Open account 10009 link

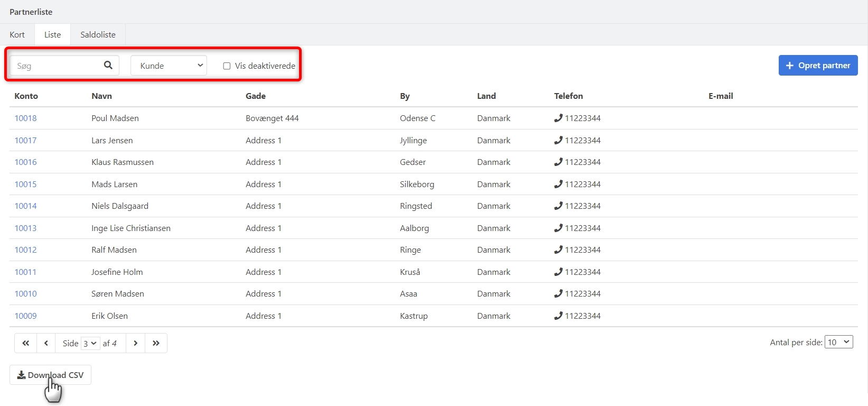pos(25,316)
